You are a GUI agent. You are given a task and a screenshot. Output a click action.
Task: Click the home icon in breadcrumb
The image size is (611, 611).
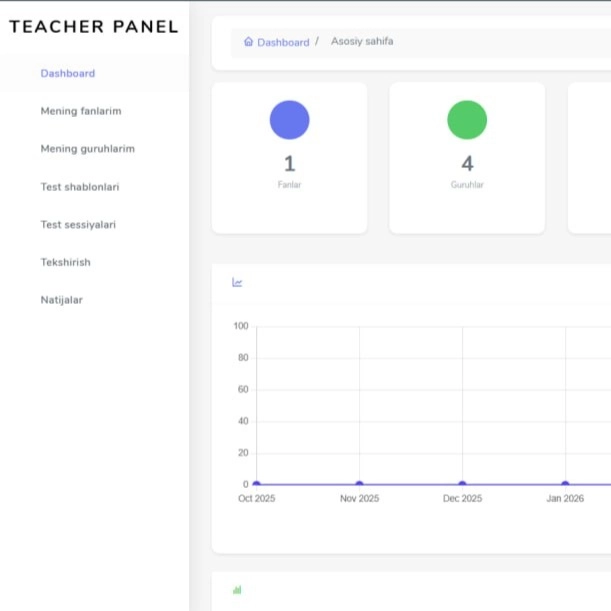tap(248, 42)
